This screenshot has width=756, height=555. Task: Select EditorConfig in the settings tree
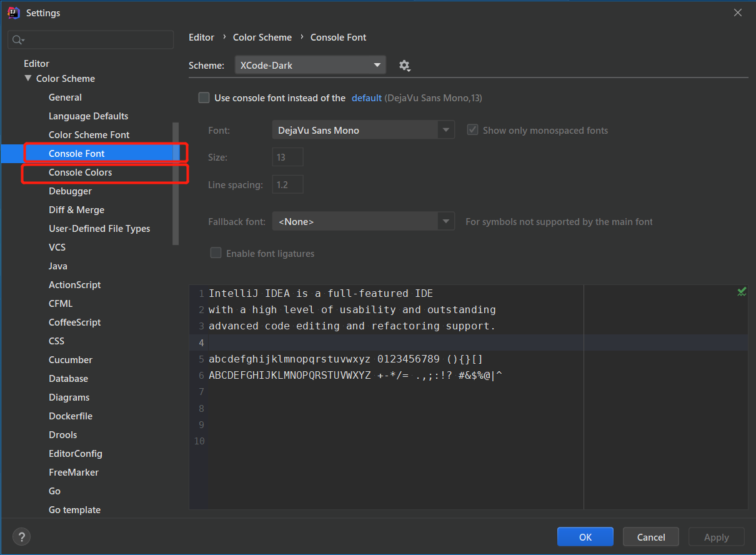click(76, 454)
